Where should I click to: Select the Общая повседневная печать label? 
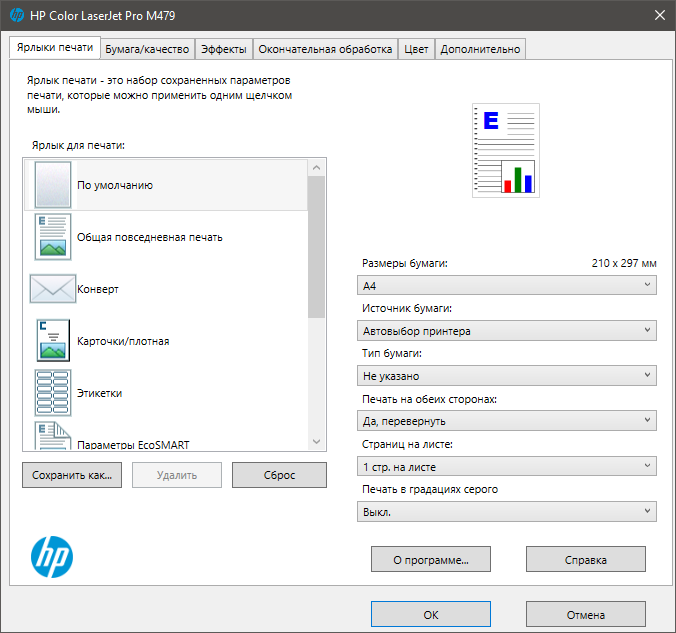(150, 237)
